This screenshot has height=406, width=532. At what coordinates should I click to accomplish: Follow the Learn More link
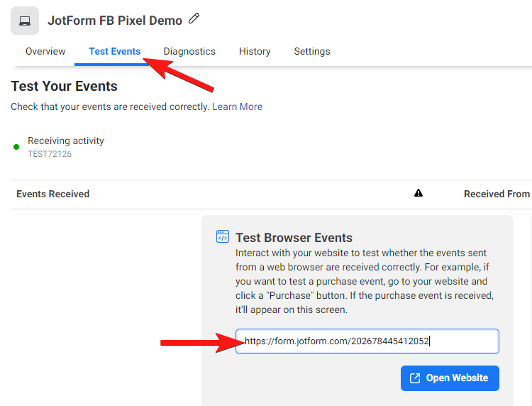tap(237, 106)
